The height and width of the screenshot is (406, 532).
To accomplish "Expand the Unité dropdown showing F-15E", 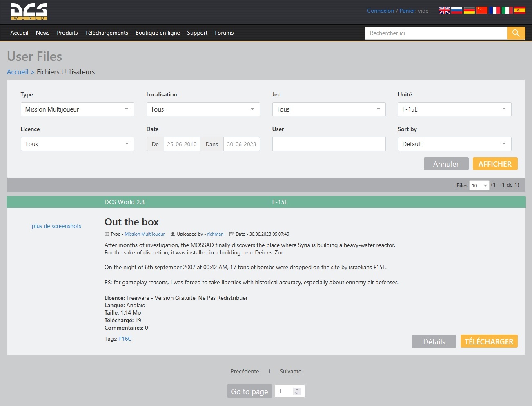I will [x=455, y=109].
